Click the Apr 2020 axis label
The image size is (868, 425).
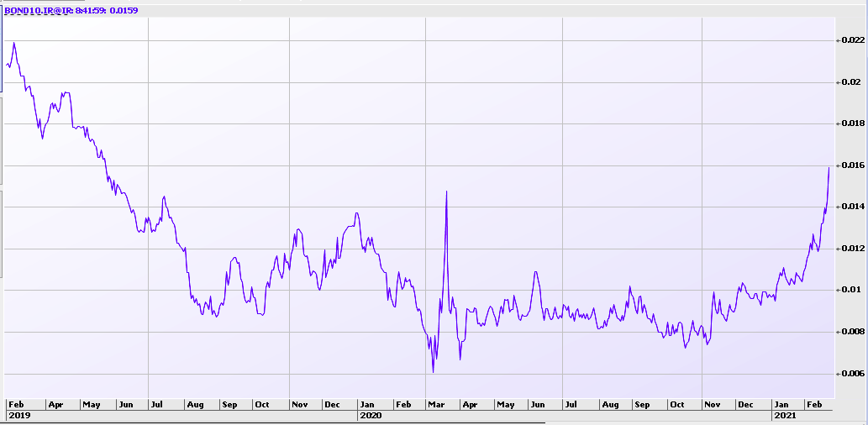[x=470, y=405]
